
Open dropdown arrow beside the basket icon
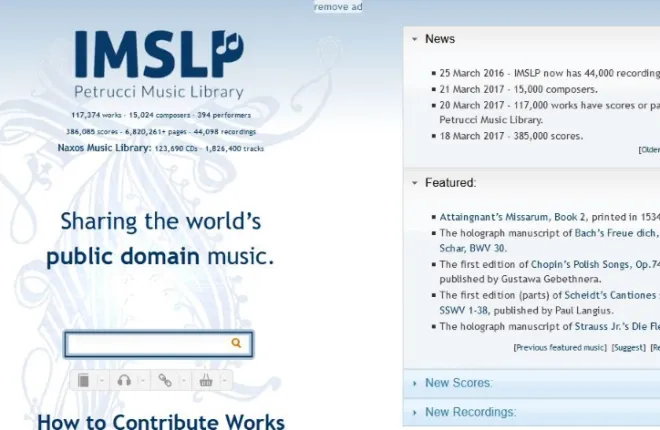click(225, 380)
